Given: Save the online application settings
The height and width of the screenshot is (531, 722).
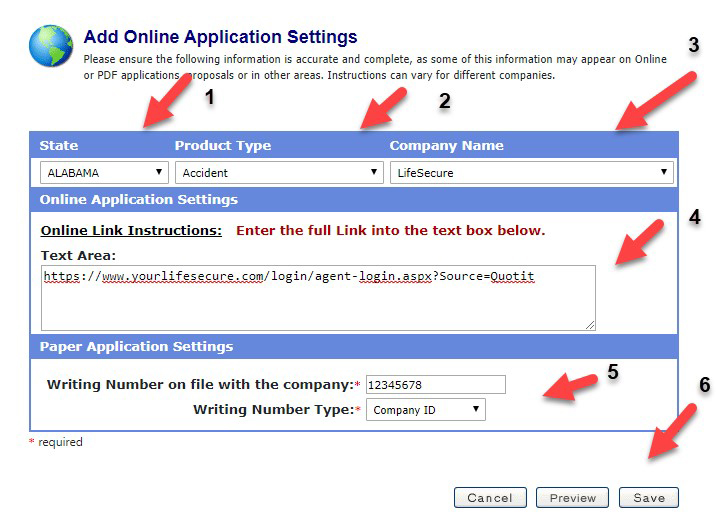Looking at the screenshot, I should pos(648,498).
